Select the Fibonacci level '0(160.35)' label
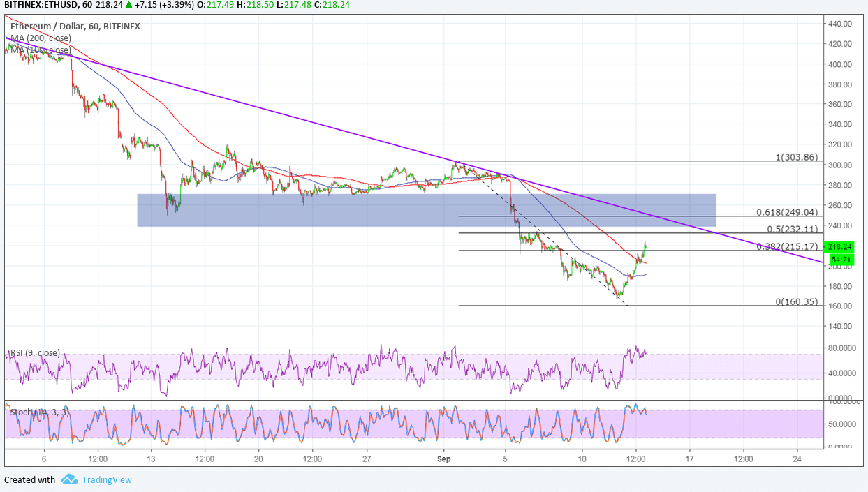Image resolution: width=868 pixels, height=492 pixels. click(x=797, y=301)
